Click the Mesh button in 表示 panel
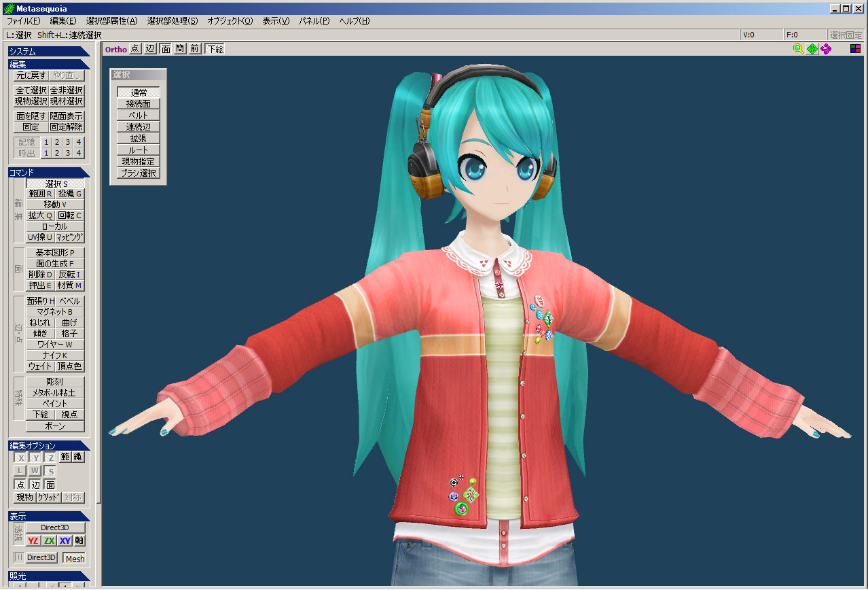The width and height of the screenshot is (868, 590). pos(75,559)
